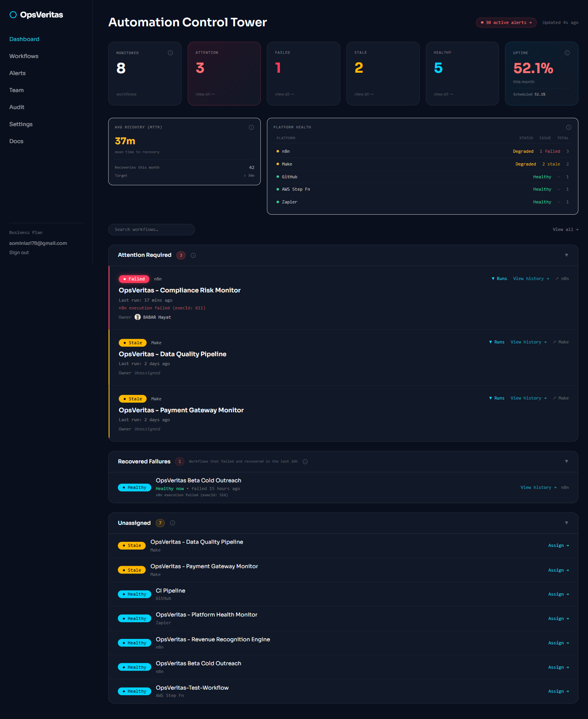Focus the Search workflows field

coord(152,229)
